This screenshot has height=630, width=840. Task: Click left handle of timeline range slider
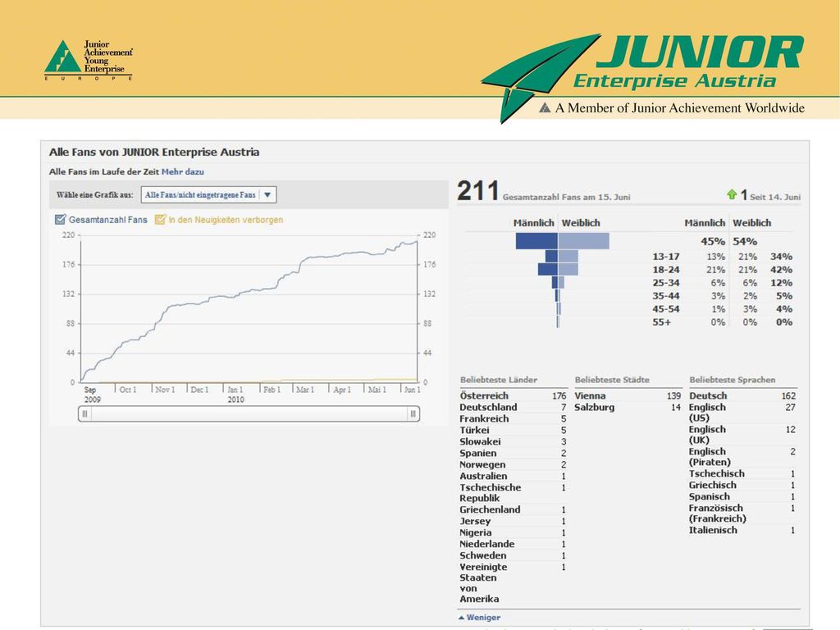pyautogui.click(x=84, y=413)
